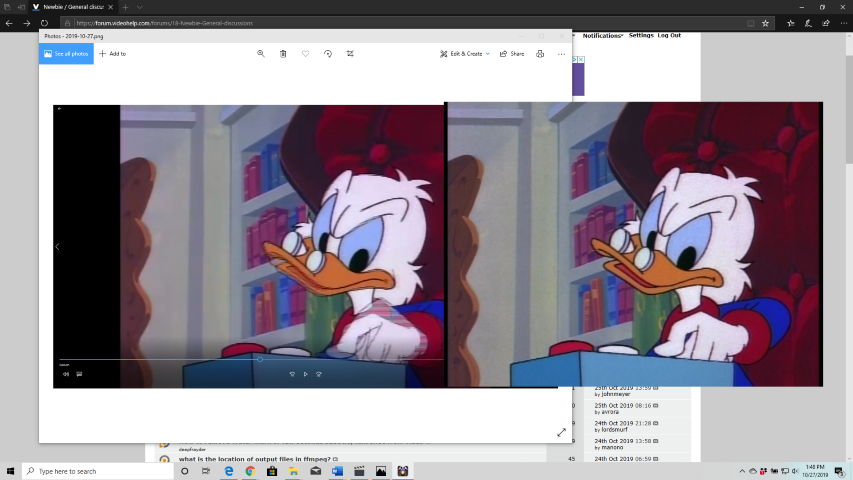Select the crop tool icon
This screenshot has height=480, width=853.
coord(350,53)
